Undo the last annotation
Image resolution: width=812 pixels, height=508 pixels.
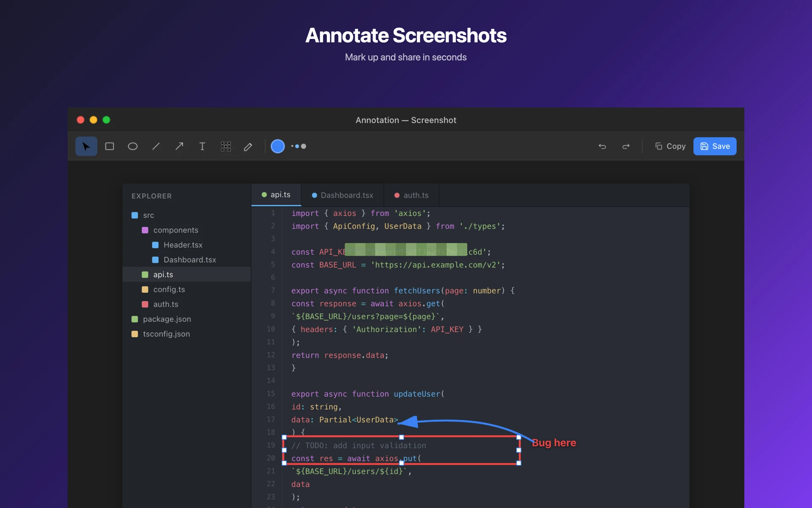pos(602,146)
